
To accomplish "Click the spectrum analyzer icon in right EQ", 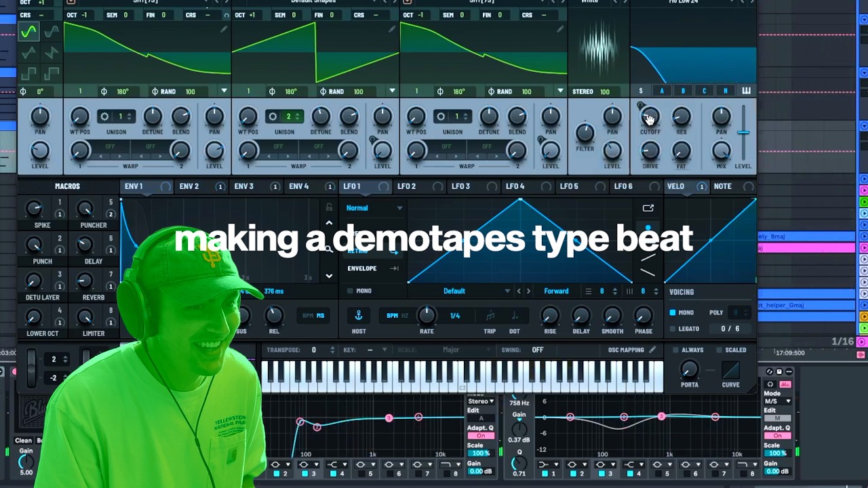I will coord(785,384).
